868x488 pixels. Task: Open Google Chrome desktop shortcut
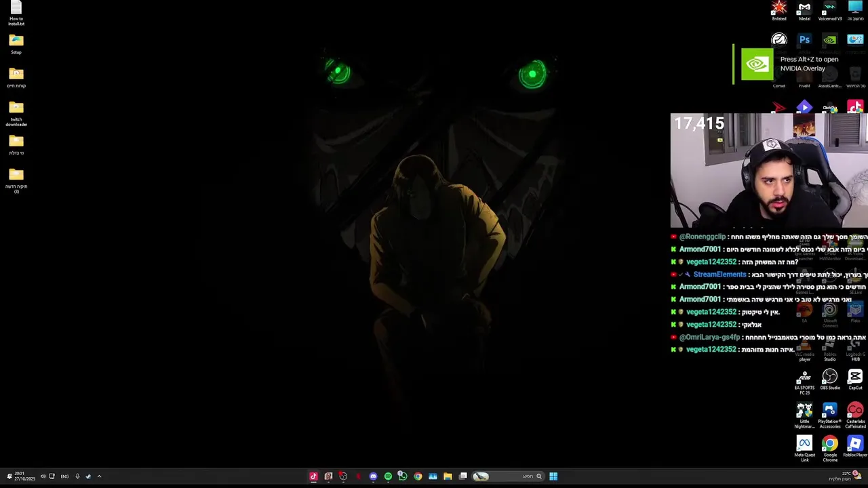pos(830,449)
